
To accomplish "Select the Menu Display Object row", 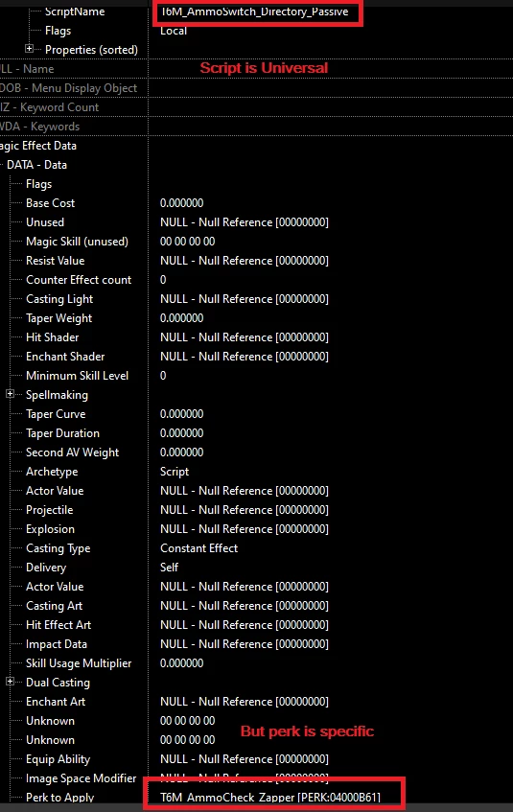I will 257,88.
